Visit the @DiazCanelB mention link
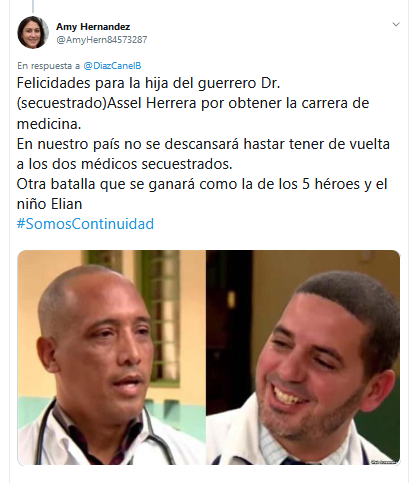The image size is (418, 483). (112, 66)
